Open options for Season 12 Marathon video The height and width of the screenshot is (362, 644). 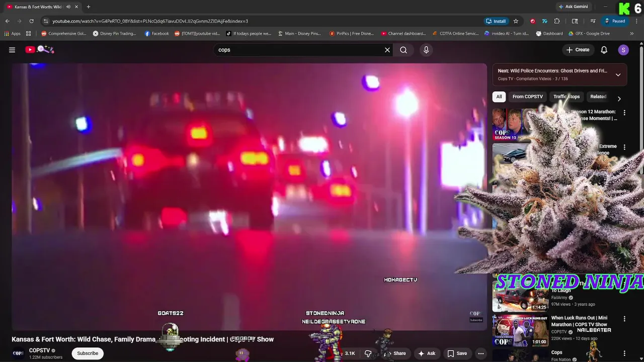click(x=624, y=113)
